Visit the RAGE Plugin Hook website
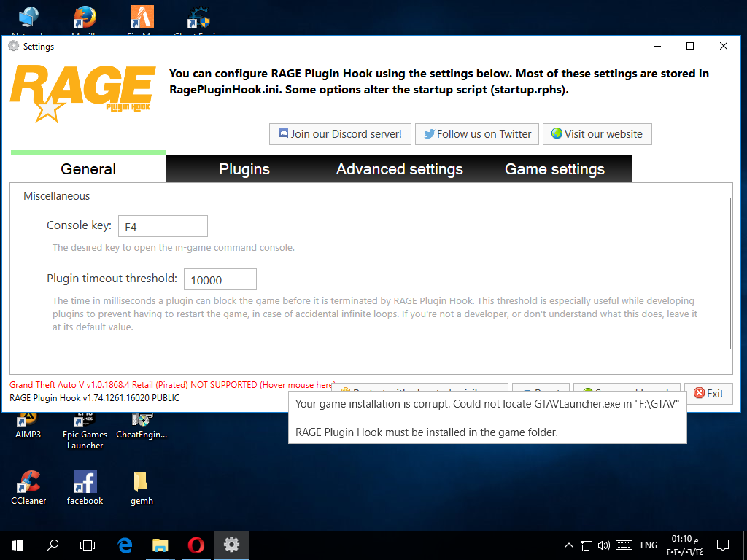Screen dimensions: 747x560 [x=597, y=134]
